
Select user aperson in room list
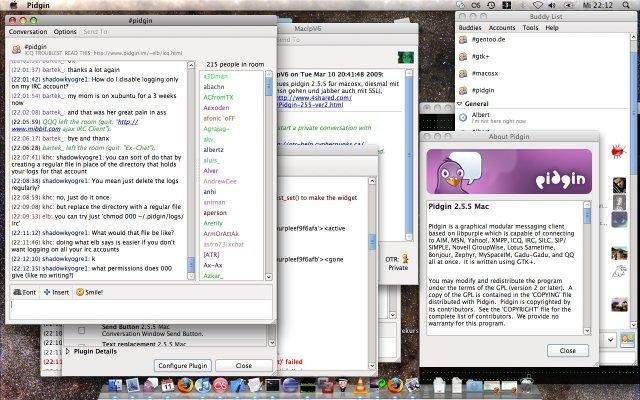coord(215,213)
